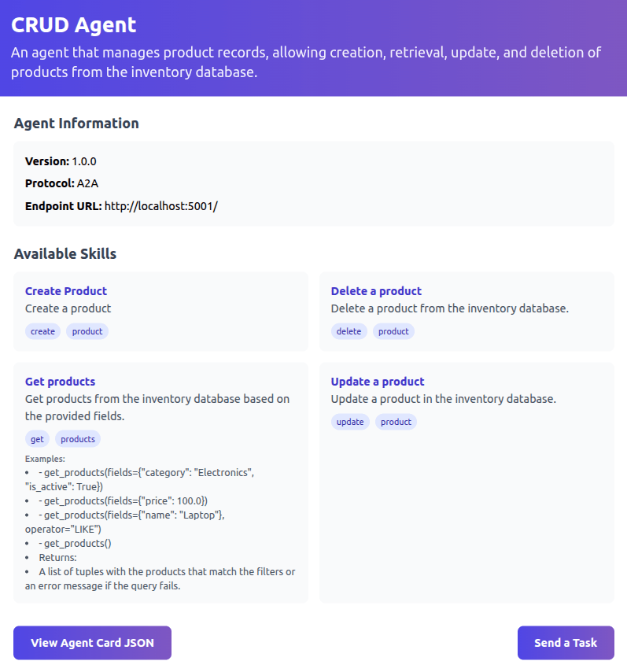This screenshot has height=672, width=627.
Task: Click 'product' tag in Update a product card
Action: click(x=396, y=422)
